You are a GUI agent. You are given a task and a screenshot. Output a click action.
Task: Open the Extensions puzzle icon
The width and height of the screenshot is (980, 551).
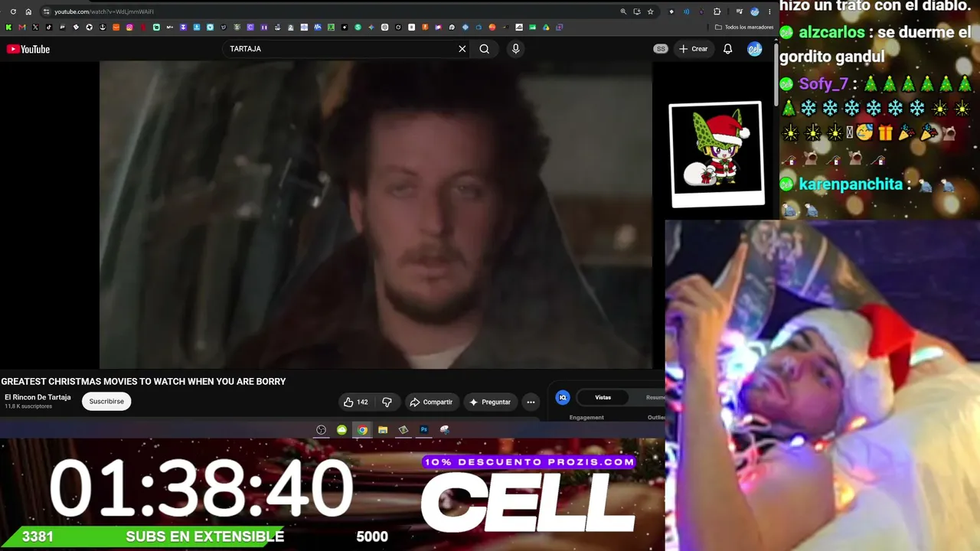[717, 11]
